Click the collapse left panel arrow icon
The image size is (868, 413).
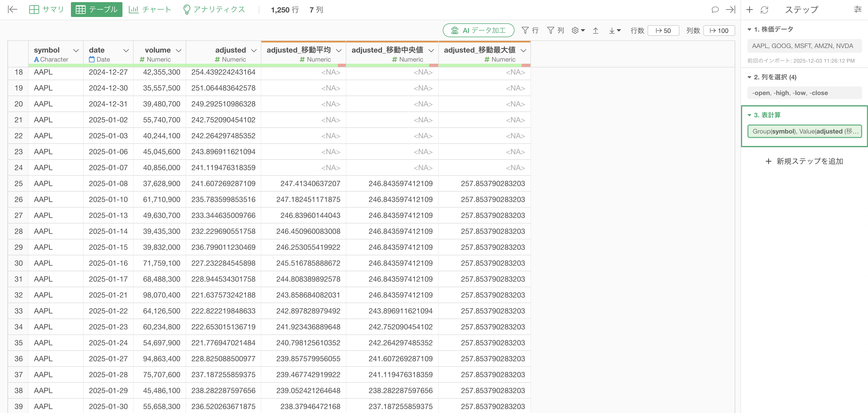tap(12, 10)
